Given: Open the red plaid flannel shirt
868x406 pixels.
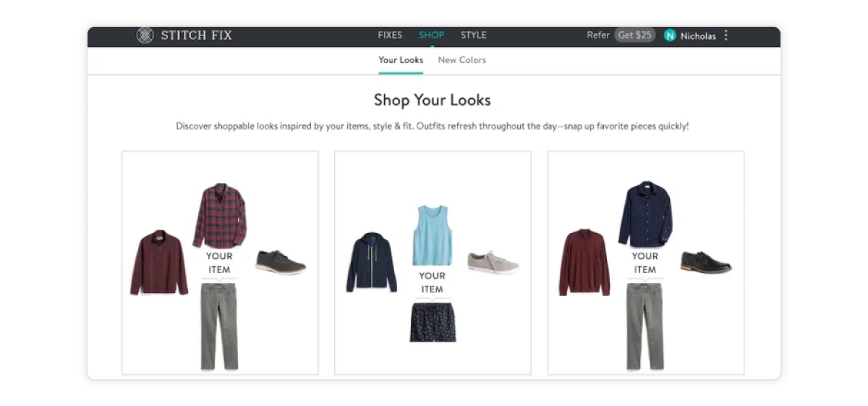Looking at the screenshot, I should coord(219,216).
